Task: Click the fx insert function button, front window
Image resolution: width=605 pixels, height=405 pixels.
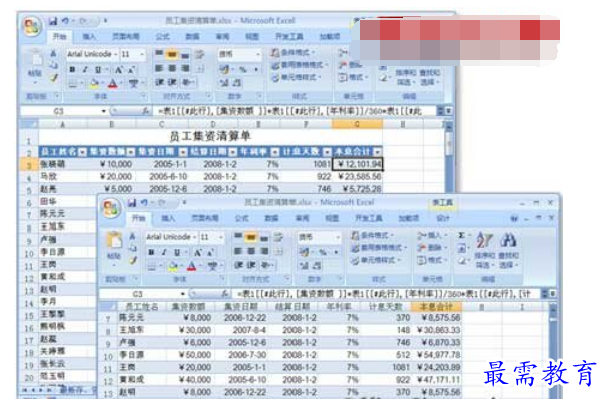Action: pyautogui.click(x=225, y=294)
